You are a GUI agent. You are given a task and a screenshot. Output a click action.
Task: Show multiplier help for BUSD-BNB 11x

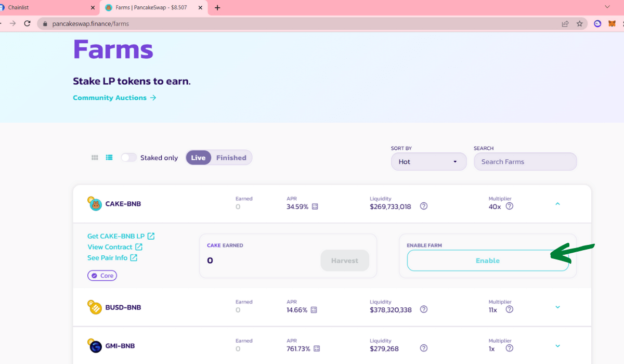[510, 309]
